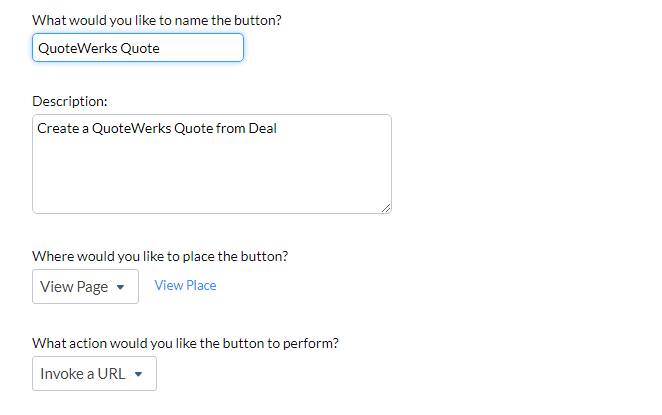Click the empty area inside the Description box

[211, 175]
